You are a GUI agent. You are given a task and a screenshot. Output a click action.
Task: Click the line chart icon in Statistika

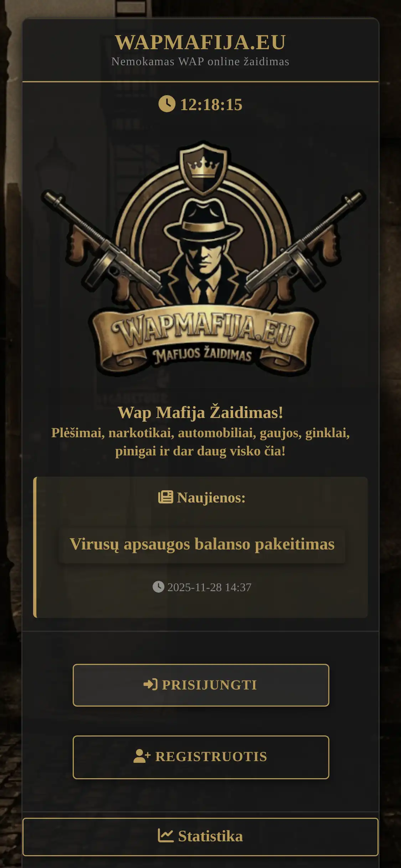coord(166,836)
